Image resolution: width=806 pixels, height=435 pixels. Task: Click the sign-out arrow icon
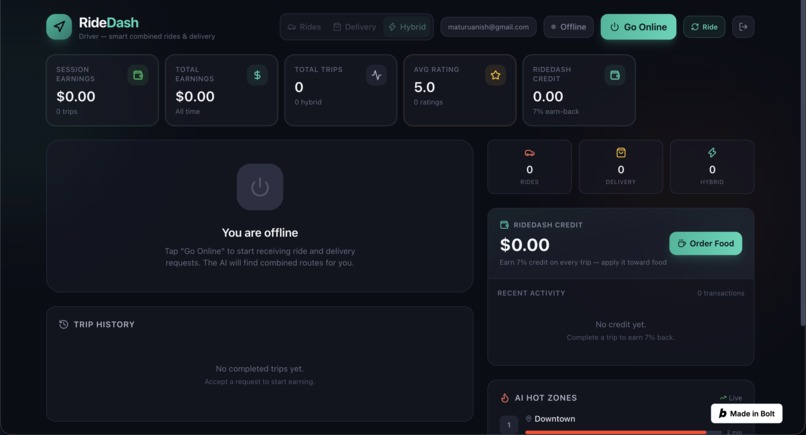point(743,27)
